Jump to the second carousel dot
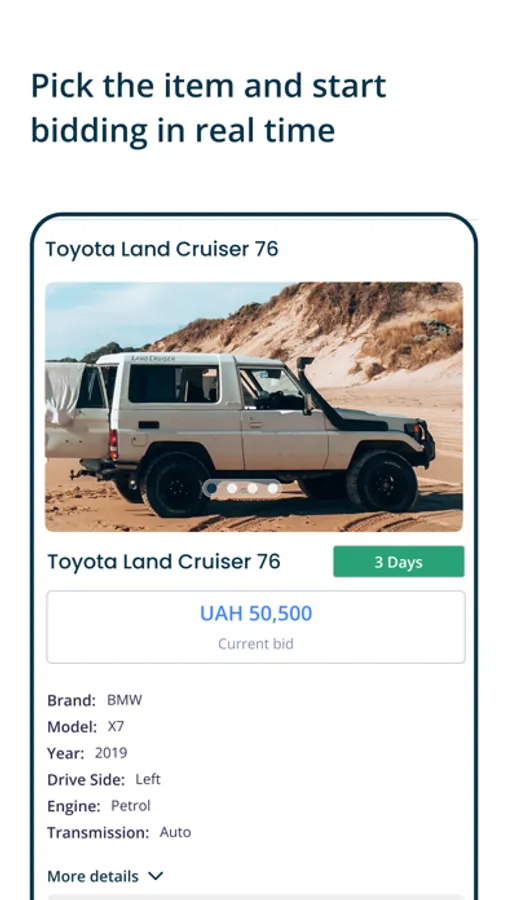This screenshot has height=900, width=507. [x=232, y=488]
